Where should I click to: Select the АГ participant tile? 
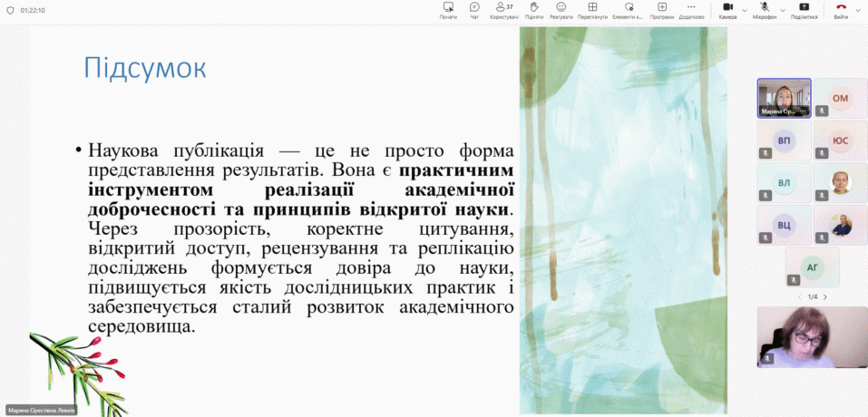pos(812,267)
